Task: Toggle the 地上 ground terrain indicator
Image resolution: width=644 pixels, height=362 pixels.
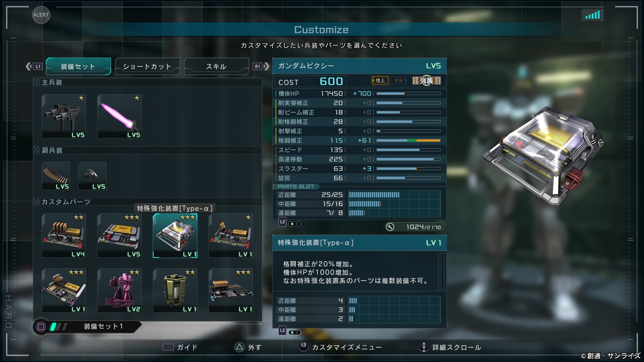Action: tap(380, 80)
